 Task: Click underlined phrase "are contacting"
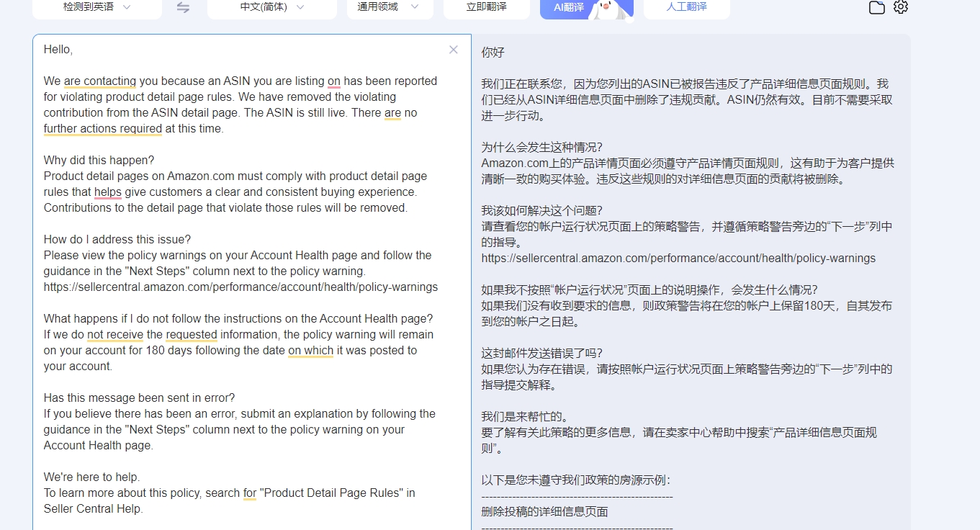[x=100, y=81]
